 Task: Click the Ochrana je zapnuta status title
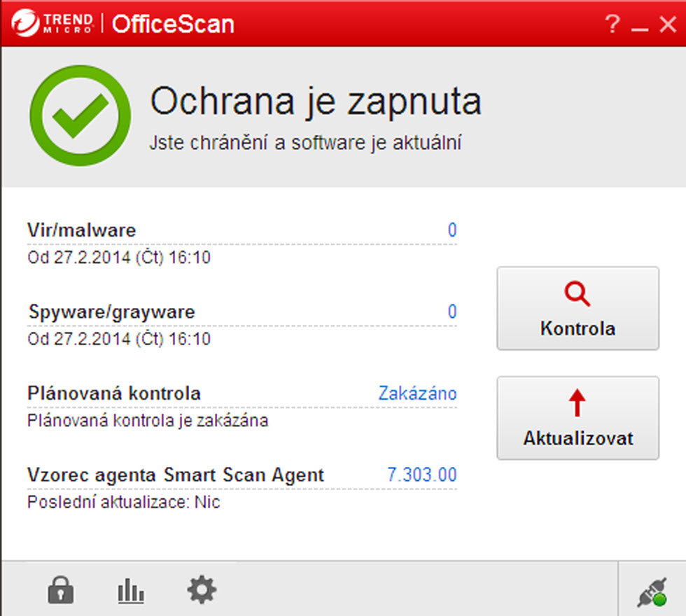click(316, 102)
